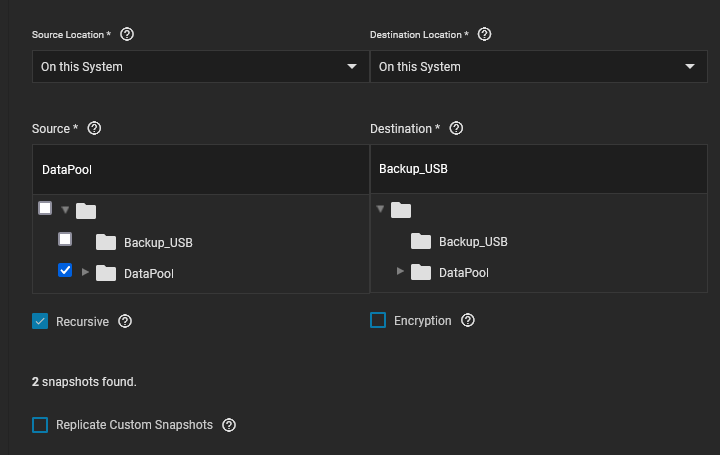Collapse the root folder in Destination tree
The height and width of the screenshot is (455, 720).
coord(381,209)
